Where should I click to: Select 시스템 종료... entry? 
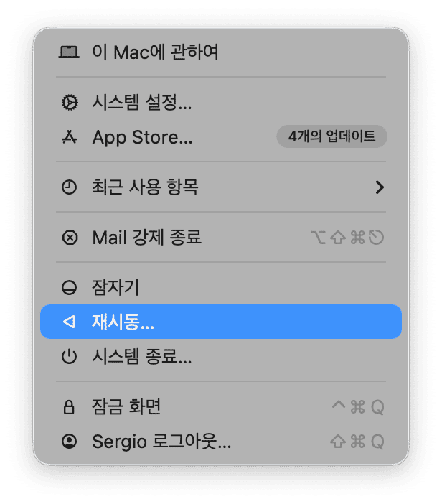221,357
